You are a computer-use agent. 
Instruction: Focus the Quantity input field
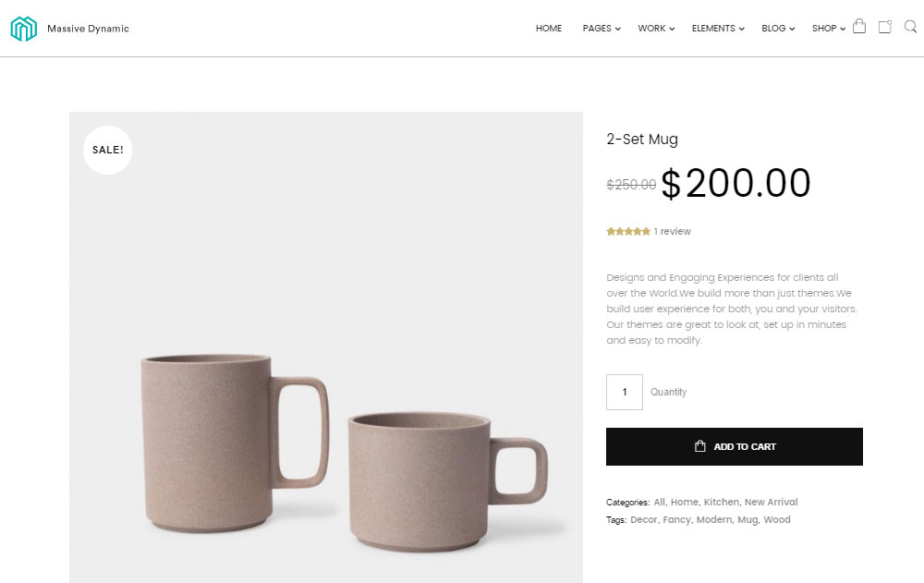pos(625,393)
